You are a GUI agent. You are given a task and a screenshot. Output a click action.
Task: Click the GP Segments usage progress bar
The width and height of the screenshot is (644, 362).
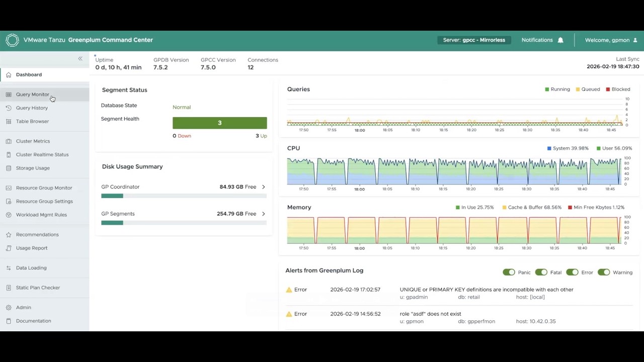184,223
